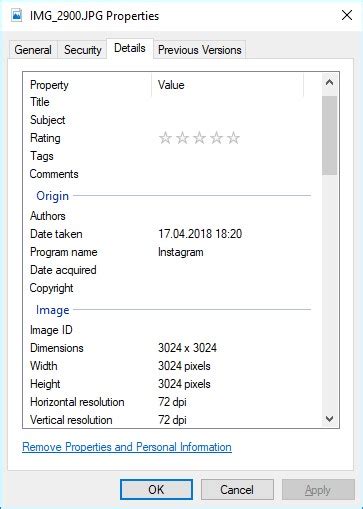The image size is (363, 509).
Task: Click the OK button
Action: (x=156, y=490)
